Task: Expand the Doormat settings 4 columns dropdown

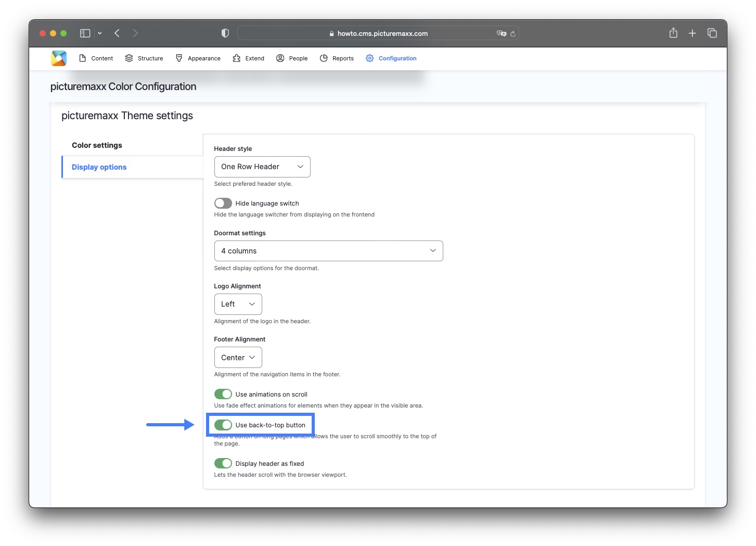Action: (x=328, y=251)
